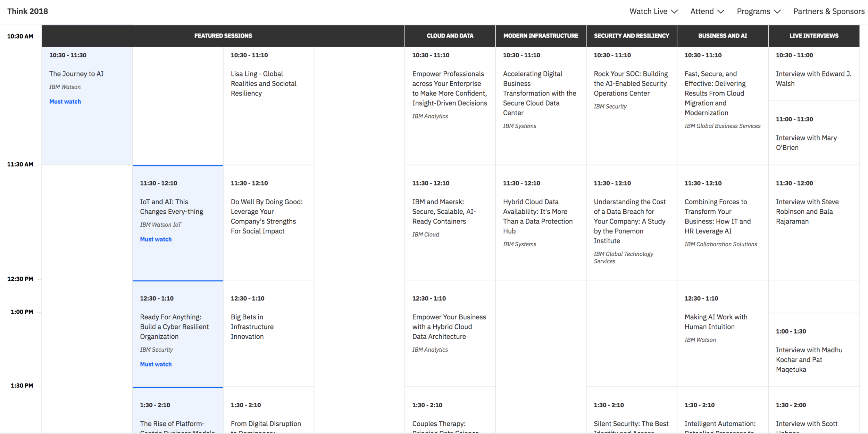Open Understanding the Cost of a Data Breach session
The width and height of the screenshot is (868, 434).
click(629, 221)
